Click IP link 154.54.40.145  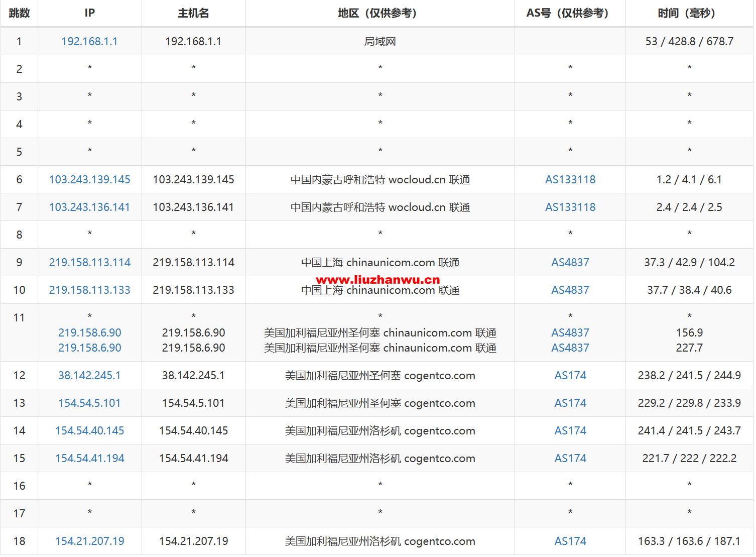coord(89,430)
